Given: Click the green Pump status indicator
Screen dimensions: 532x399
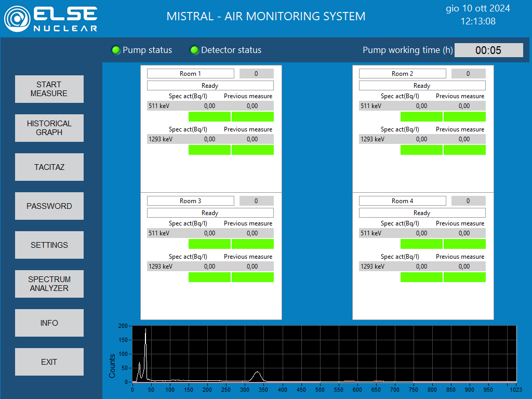Looking at the screenshot, I should 116,50.
